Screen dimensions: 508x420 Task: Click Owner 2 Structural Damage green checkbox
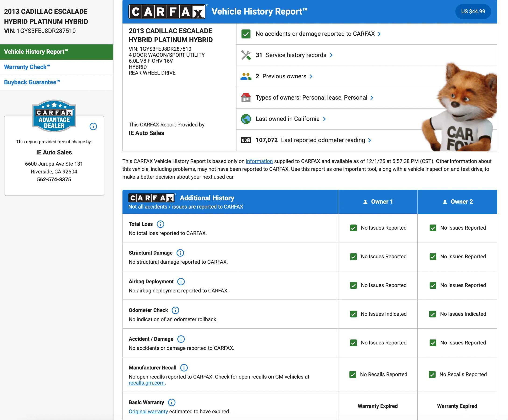click(433, 256)
